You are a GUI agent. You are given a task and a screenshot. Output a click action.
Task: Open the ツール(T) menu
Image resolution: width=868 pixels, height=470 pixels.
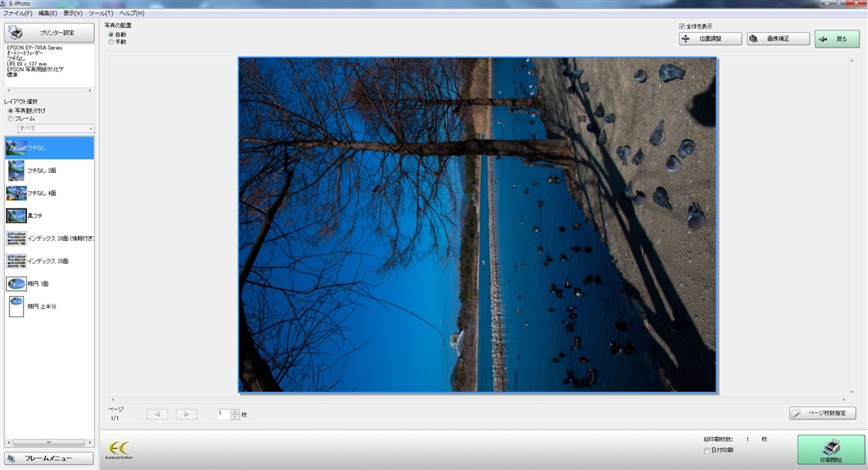click(x=101, y=14)
